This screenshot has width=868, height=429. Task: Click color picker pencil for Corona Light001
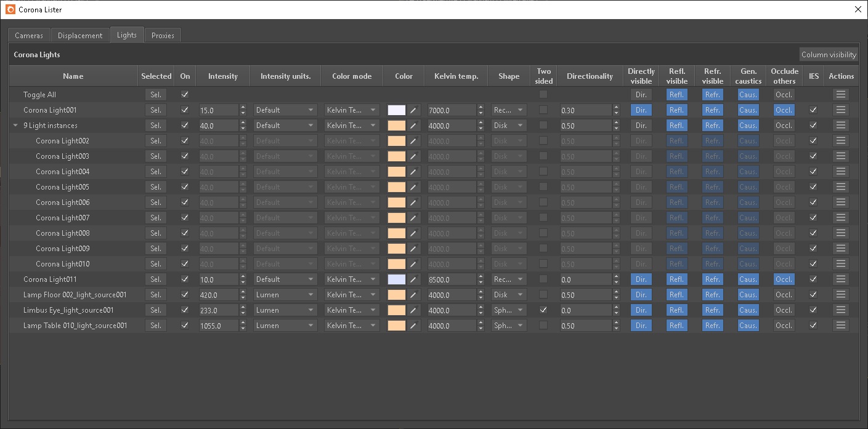[413, 110]
